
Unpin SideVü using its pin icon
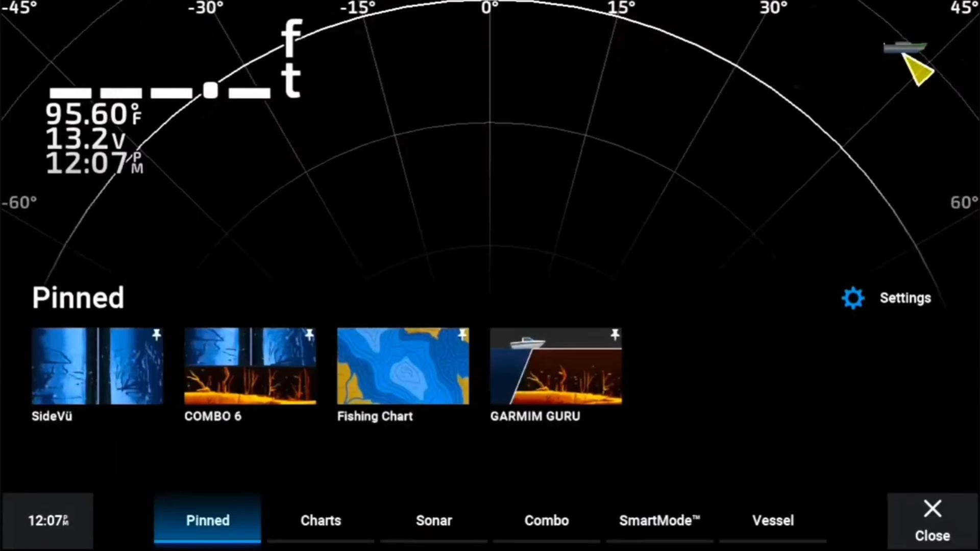pos(157,334)
